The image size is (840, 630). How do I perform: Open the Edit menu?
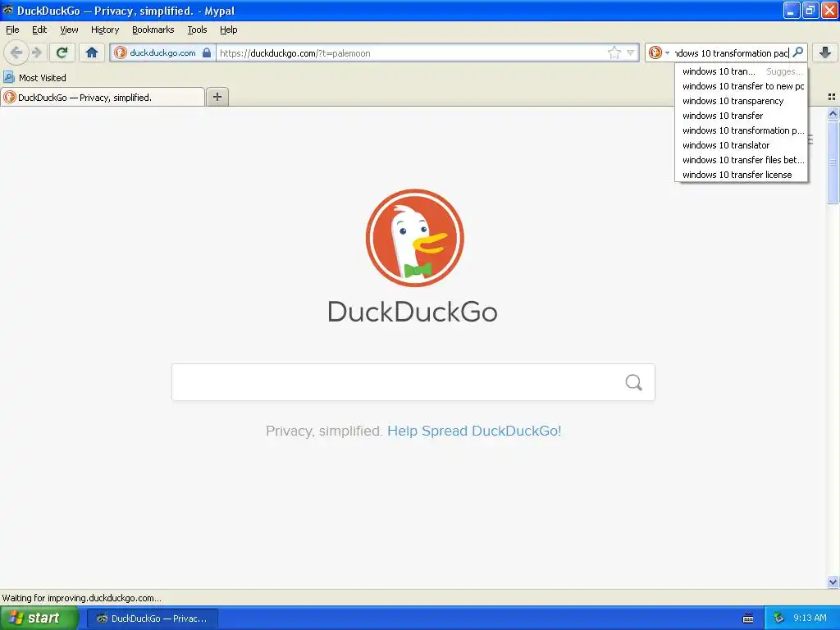click(39, 30)
